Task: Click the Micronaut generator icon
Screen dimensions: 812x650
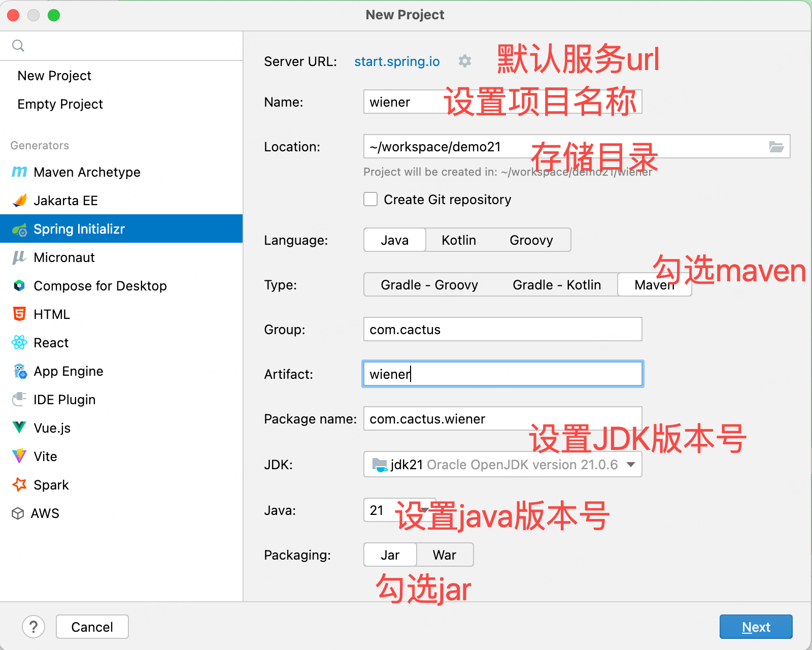Action: (19, 257)
